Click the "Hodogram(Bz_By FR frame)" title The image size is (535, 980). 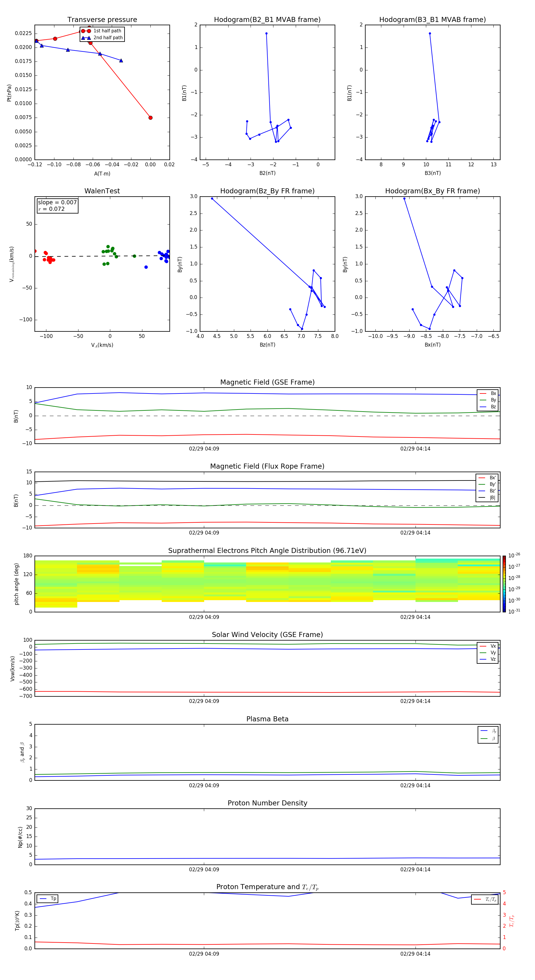(x=267, y=191)
